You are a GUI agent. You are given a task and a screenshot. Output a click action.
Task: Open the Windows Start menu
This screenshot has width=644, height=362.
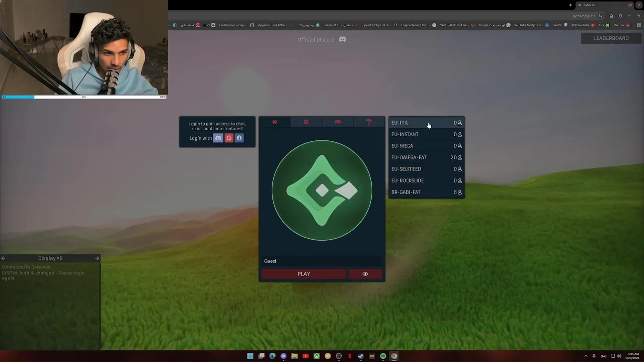(x=250, y=356)
